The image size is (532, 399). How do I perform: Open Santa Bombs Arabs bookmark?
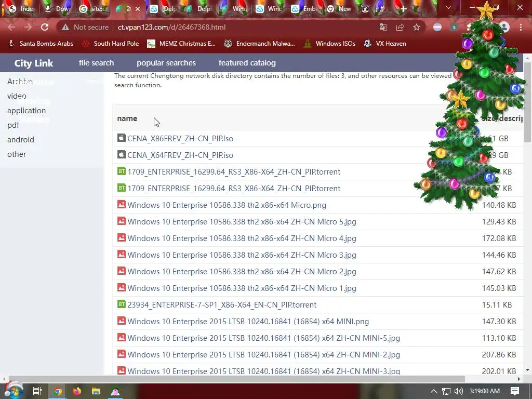41,44
